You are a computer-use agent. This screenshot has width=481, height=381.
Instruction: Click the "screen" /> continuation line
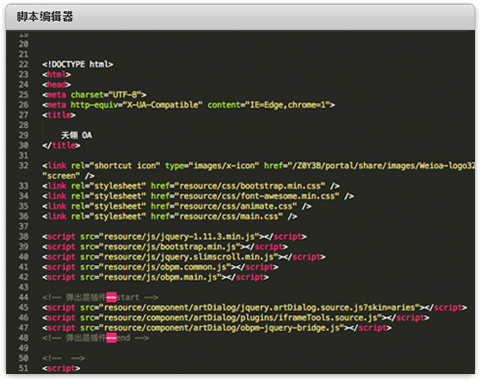(x=68, y=176)
